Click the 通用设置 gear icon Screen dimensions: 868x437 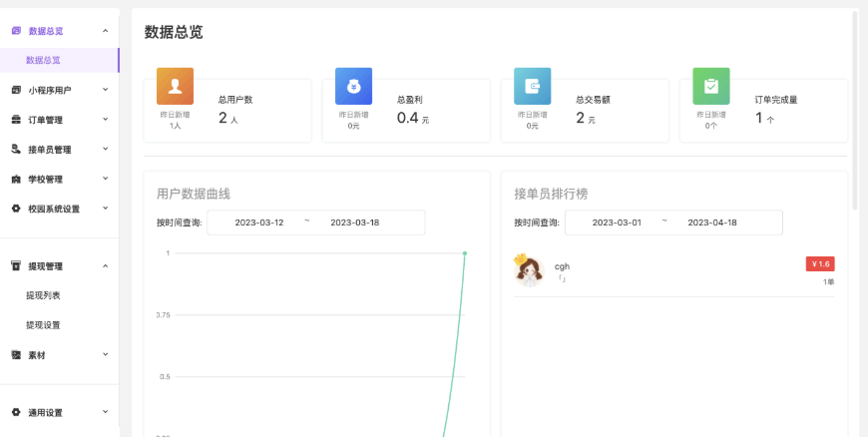[x=16, y=412]
